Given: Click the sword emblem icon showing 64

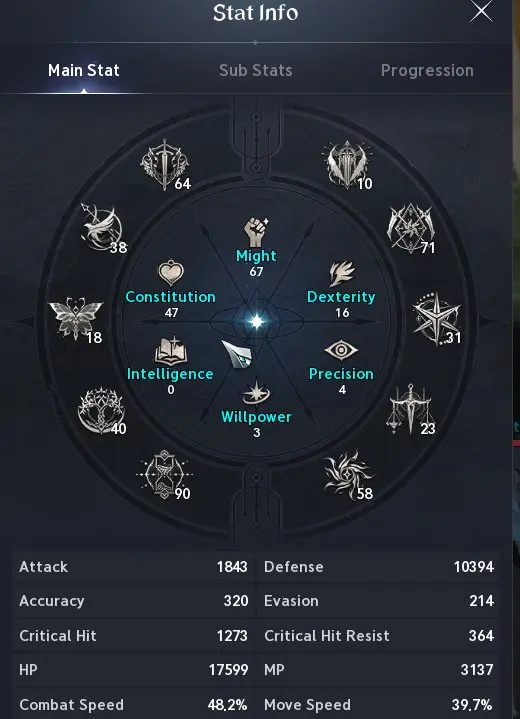Looking at the screenshot, I should tap(165, 164).
